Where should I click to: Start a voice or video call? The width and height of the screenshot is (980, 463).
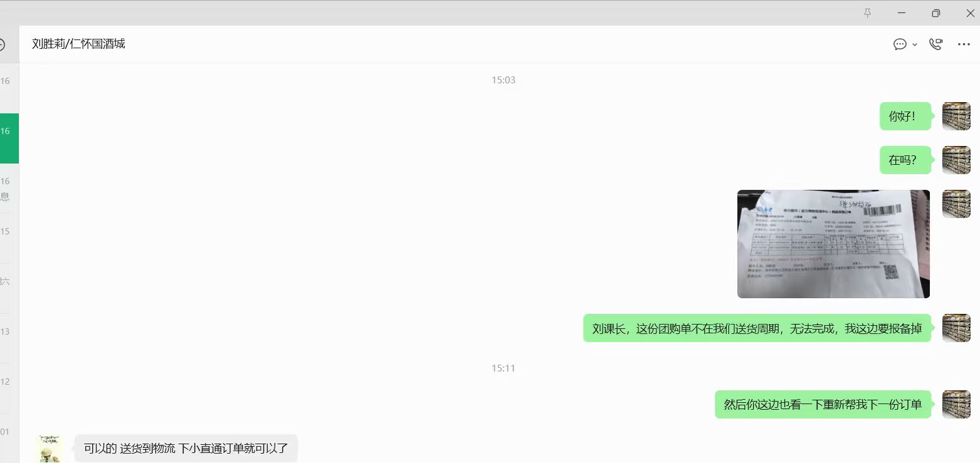(x=936, y=44)
